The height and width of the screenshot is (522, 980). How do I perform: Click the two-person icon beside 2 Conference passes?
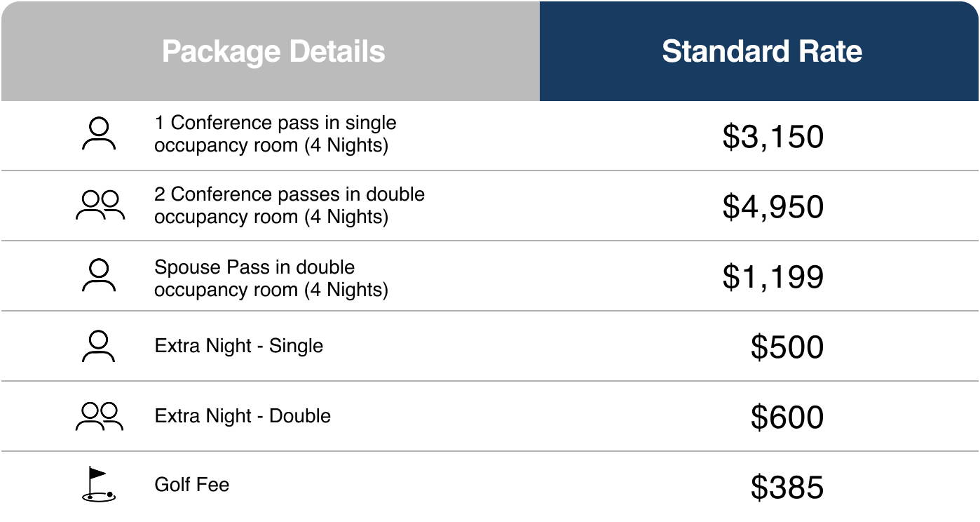[100, 206]
